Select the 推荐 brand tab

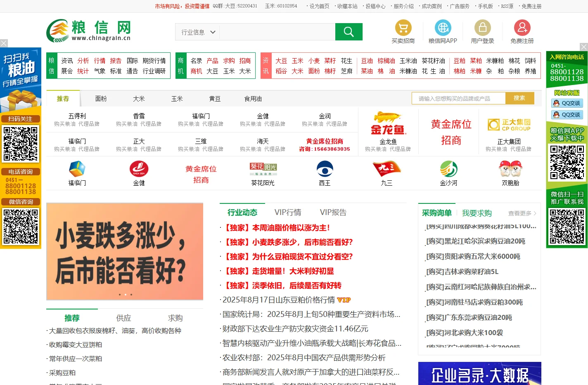pyautogui.click(x=63, y=99)
